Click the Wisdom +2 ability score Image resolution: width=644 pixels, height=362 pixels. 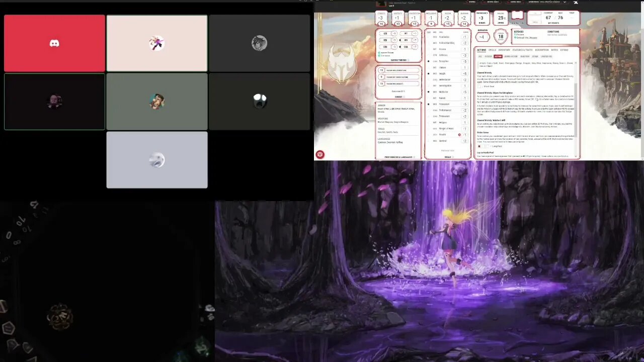pos(447,18)
